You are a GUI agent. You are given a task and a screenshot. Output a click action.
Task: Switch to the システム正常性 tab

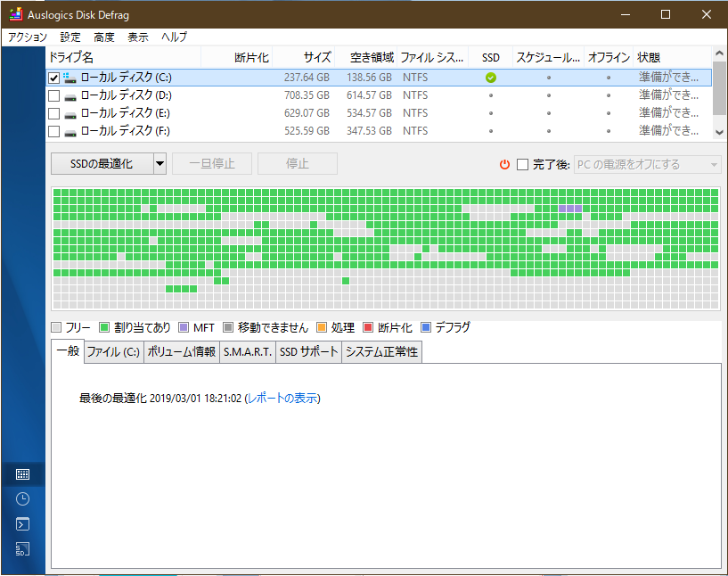pos(381,351)
